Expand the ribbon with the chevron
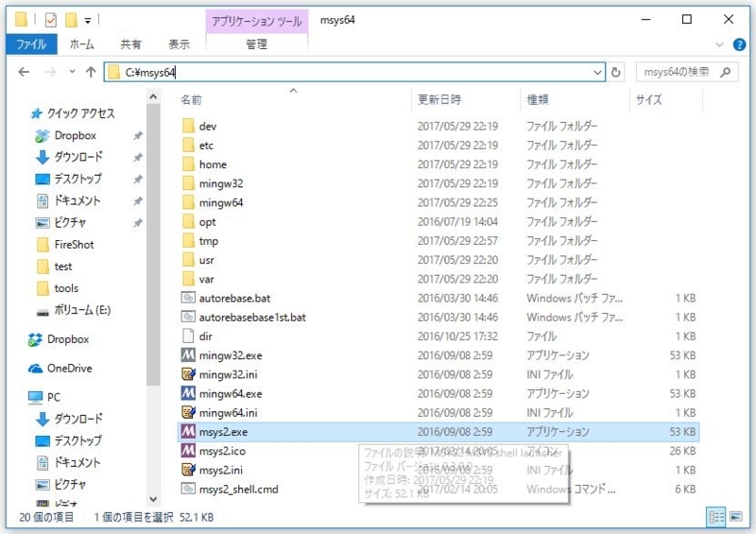756x534 pixels. (719, 44)
